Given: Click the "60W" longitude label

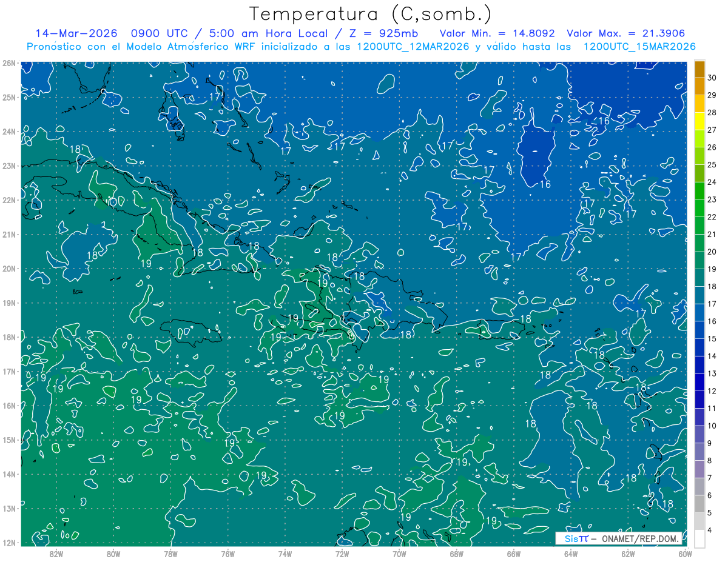Looking at the screenshot, I should tap(685, 554).
